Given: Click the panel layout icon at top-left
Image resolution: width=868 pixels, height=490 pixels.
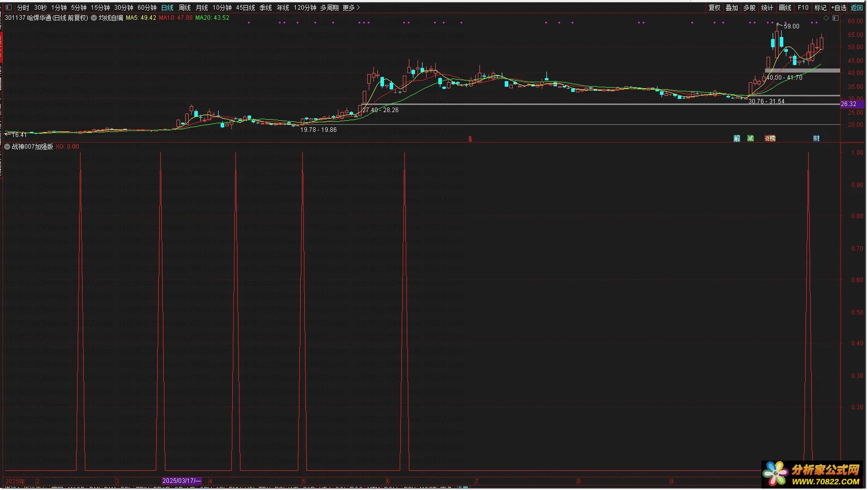Looking at the screenshot, I should pos(8,8).
